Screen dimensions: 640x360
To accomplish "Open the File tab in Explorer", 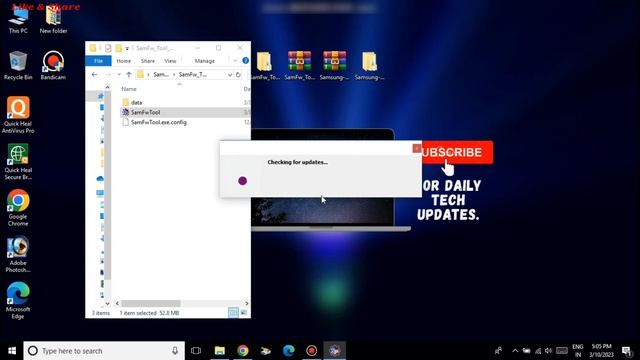I will (x=98, y=61).
